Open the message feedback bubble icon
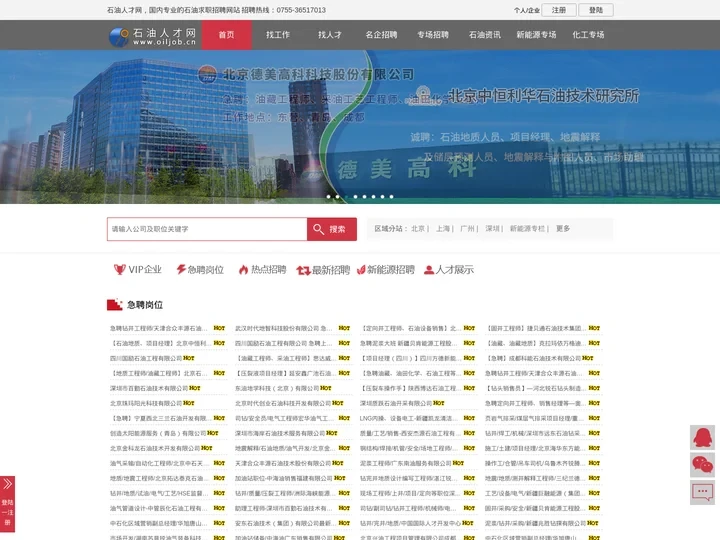Image resolution: width=720 pixels, height=540 pixels. 702,492
